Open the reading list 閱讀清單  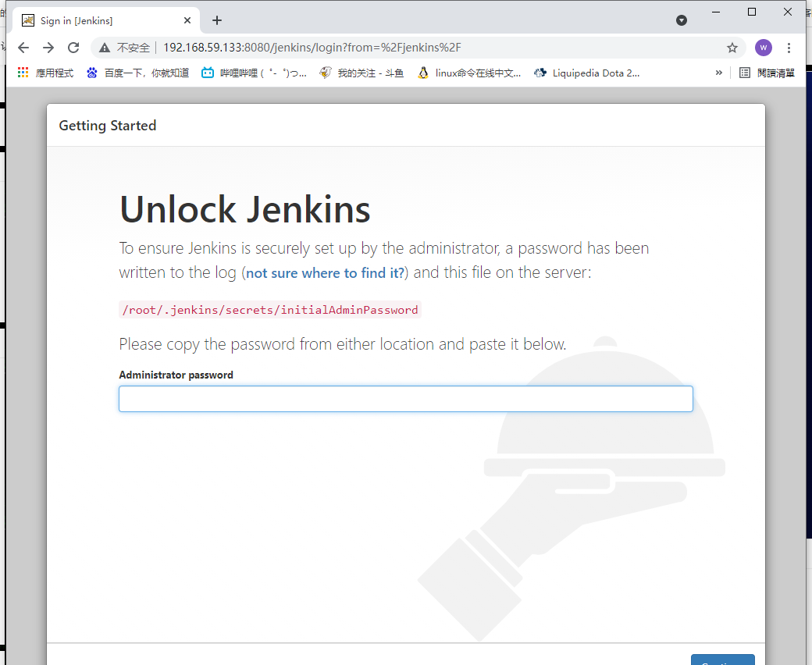[x=767, y=73]
